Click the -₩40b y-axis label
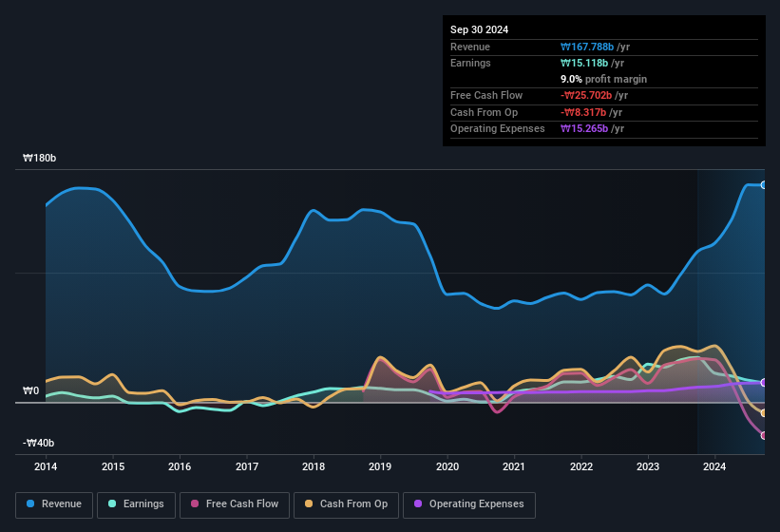This screenshot has width=780, height=532. 38,443
